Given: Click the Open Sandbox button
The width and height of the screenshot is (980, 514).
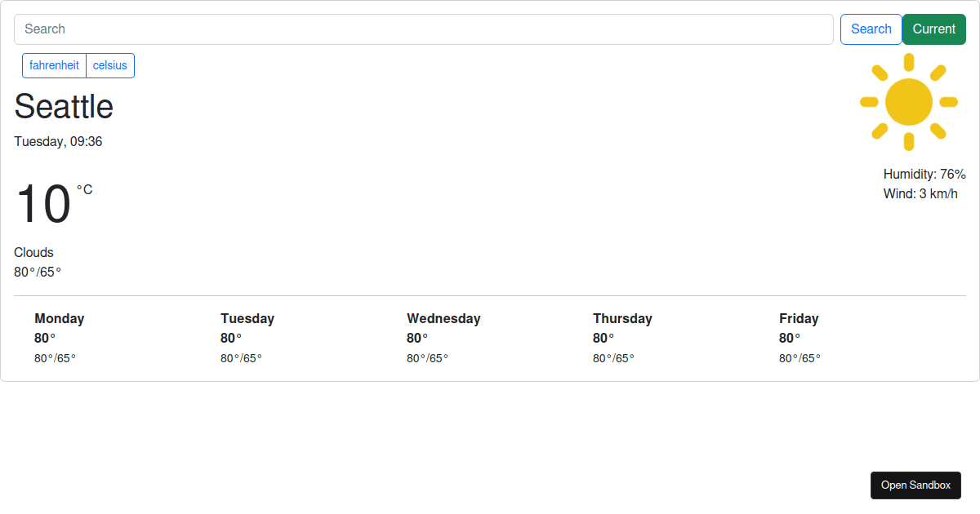Looking at the screenshot, I should coord(915,485).
